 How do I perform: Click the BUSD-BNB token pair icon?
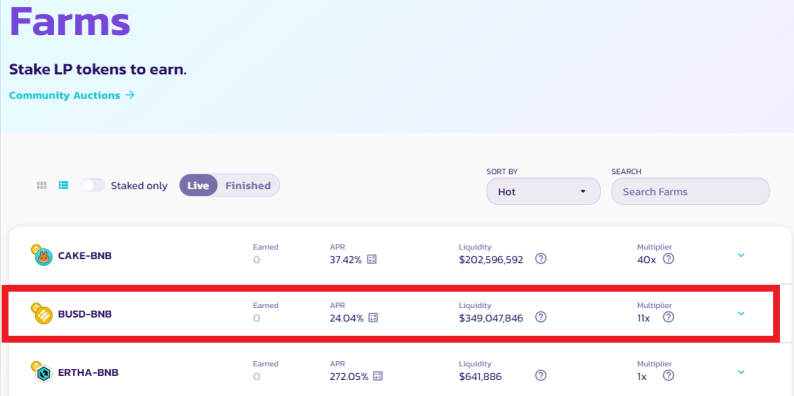[x=42, y=314]
